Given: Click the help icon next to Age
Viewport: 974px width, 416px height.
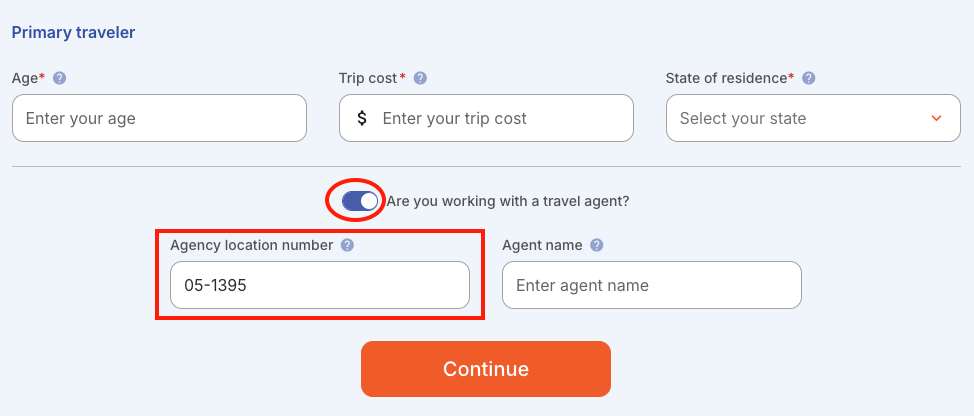Looking at the screenshot, I should pyautogui.click(x=60, y=78).
